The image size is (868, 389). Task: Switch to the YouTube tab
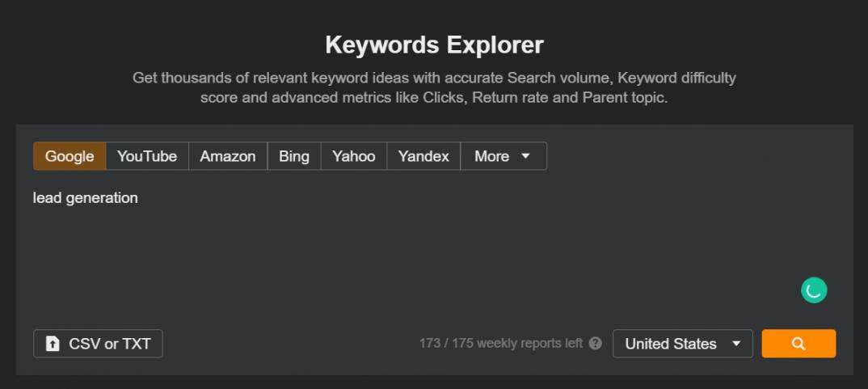pos(147,156)
